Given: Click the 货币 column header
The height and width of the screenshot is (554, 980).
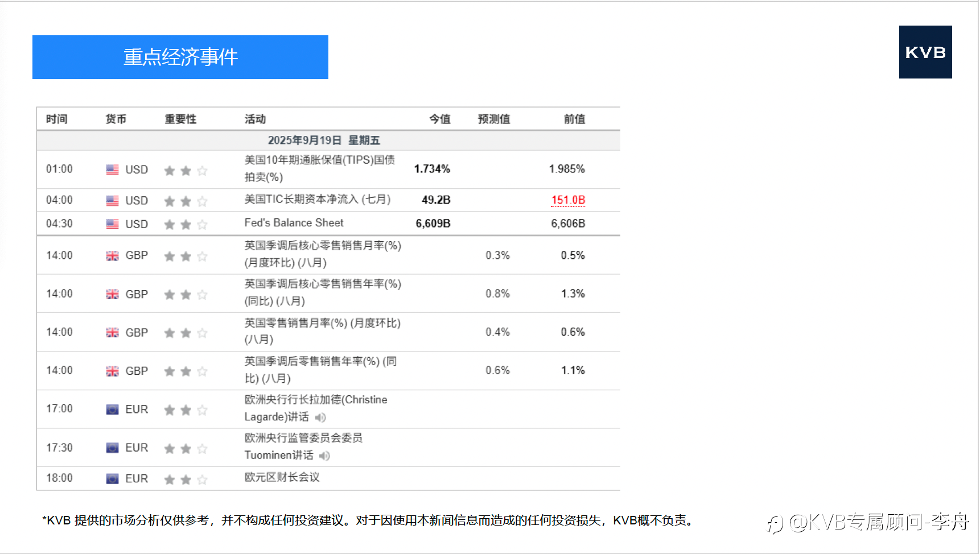Looking at the screenshot, I should click(116, 119).
